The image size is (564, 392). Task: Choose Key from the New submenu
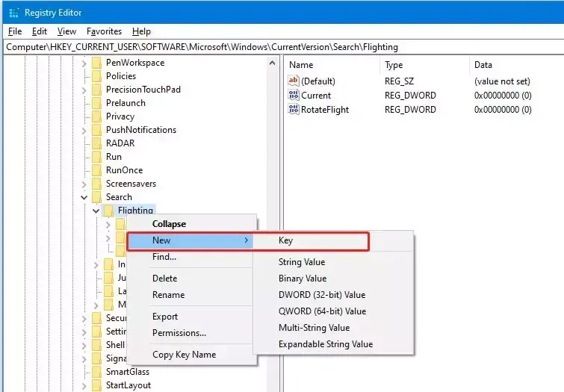285,241
